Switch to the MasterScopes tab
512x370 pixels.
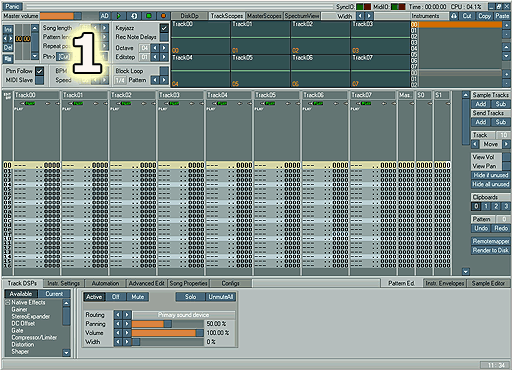coord(264,16)
